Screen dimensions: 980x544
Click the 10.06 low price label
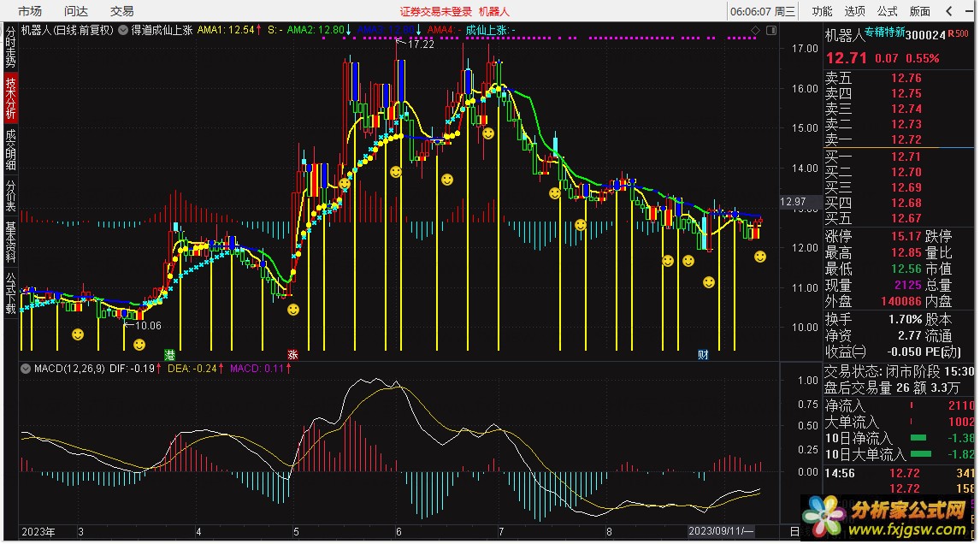(x=148, y=326)
